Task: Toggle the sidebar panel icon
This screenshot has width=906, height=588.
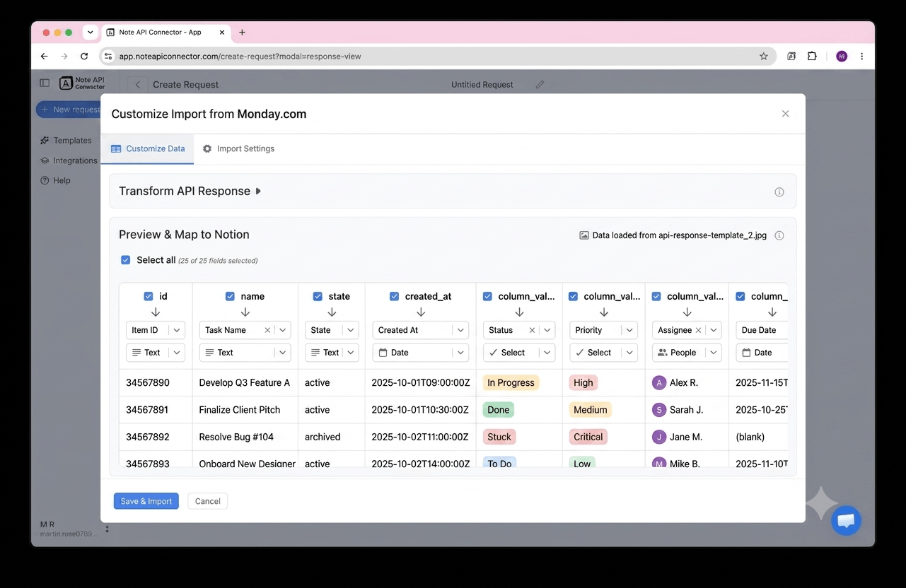Action: (x=45, y=83)
